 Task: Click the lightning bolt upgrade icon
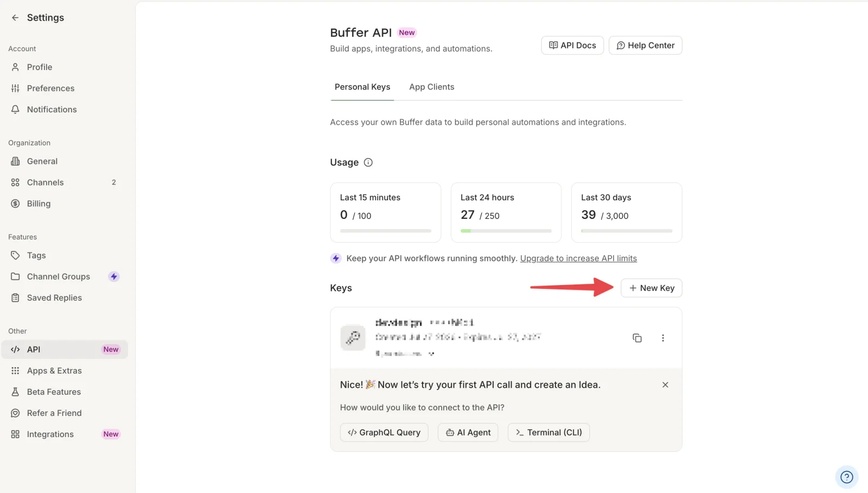[336, 258]
